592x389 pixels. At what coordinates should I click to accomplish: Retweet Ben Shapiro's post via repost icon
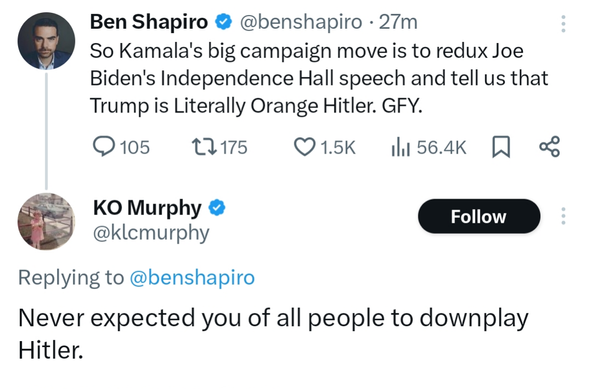(x=204, y=147)
